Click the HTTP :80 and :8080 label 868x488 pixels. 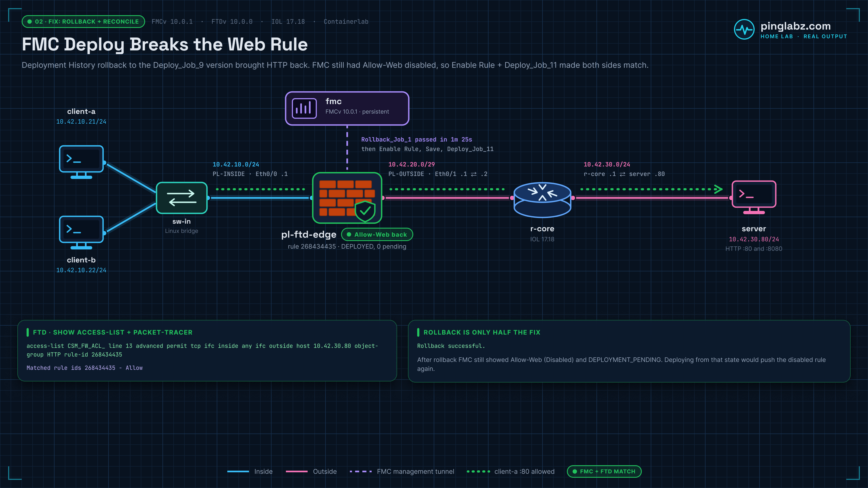tap(754, 249)
